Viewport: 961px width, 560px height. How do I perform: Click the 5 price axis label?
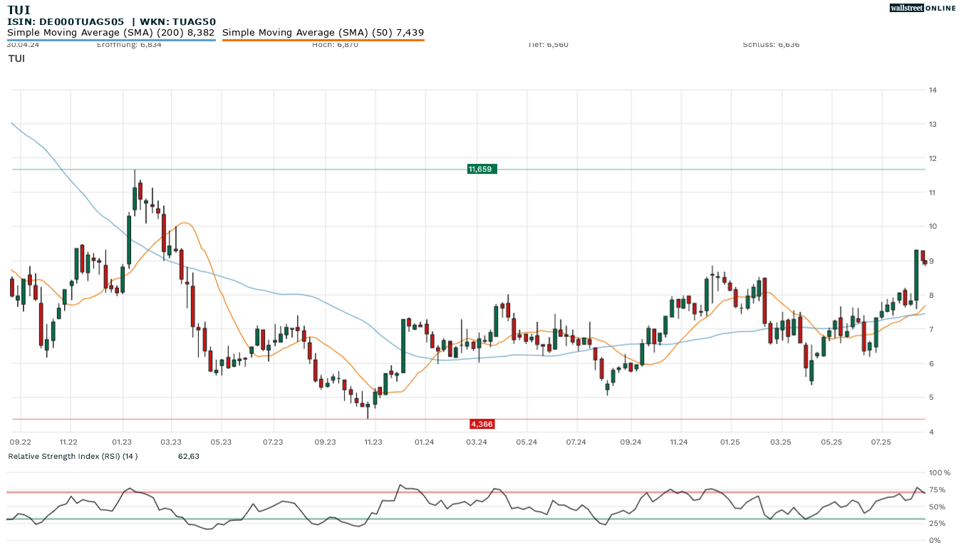point(931,398)
